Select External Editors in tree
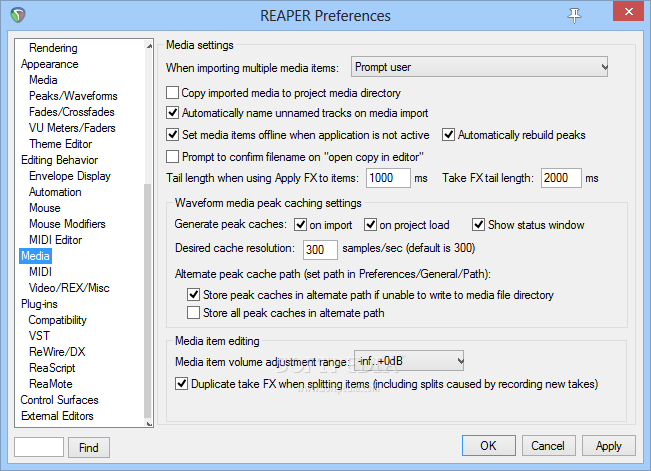Viewport: 651px width, 471px height. click(57, 416)
